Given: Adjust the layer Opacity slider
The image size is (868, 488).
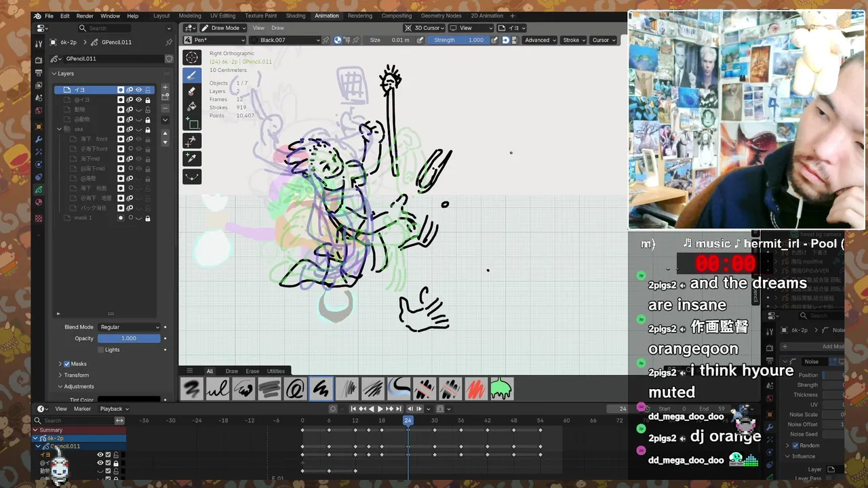Looking at the screenshot, I should point(129,338).
